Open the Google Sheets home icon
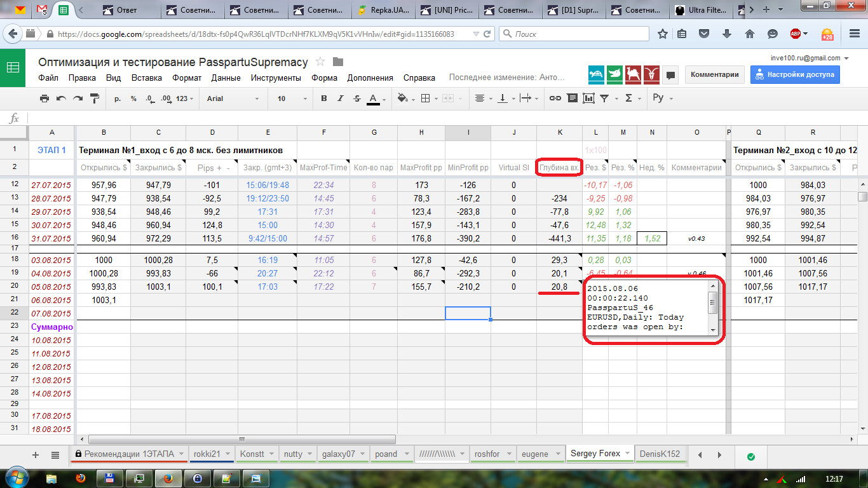The image size is (868, 488). [x=13, y=68]
